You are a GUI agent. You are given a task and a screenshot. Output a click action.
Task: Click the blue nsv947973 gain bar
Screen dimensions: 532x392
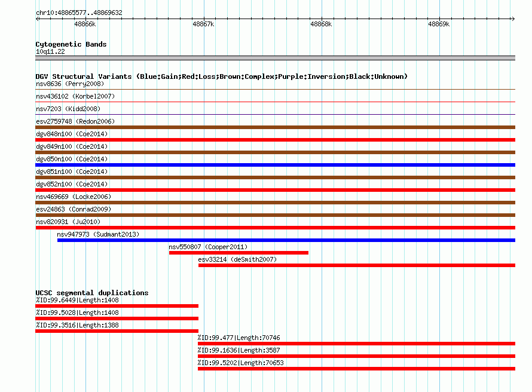[x=286, y=240]
